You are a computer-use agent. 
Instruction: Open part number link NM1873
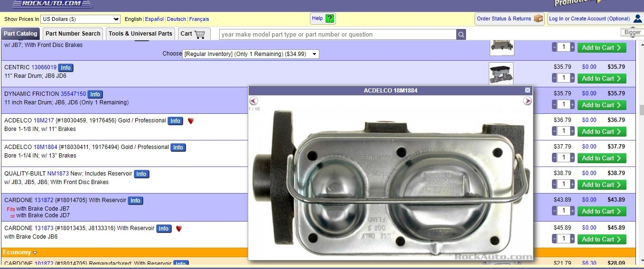58,174
